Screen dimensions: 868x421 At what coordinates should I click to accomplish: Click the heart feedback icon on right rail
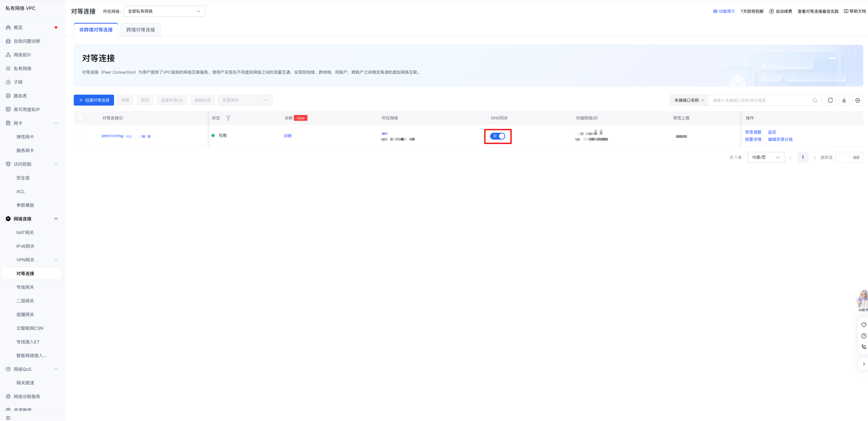click(x=864, y=325)
